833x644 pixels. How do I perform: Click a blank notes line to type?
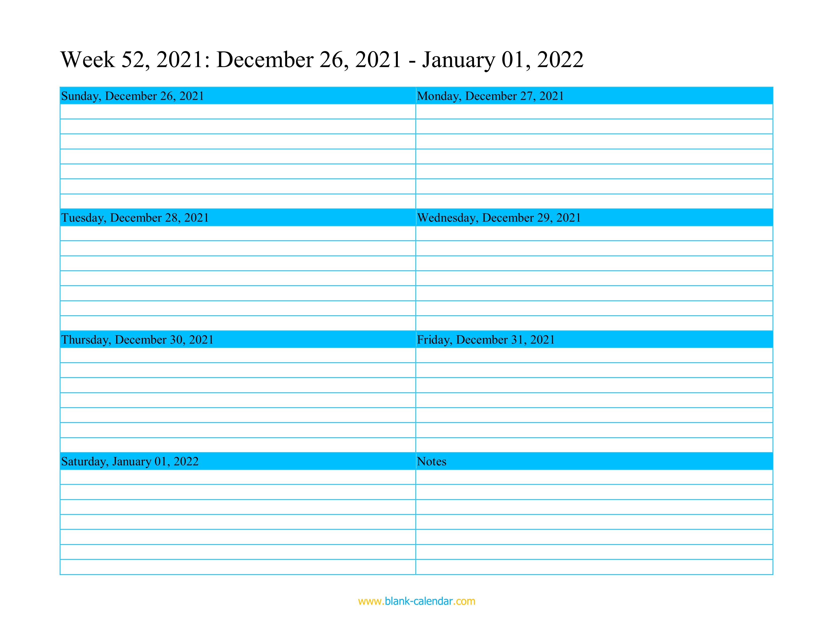(594, 490)
